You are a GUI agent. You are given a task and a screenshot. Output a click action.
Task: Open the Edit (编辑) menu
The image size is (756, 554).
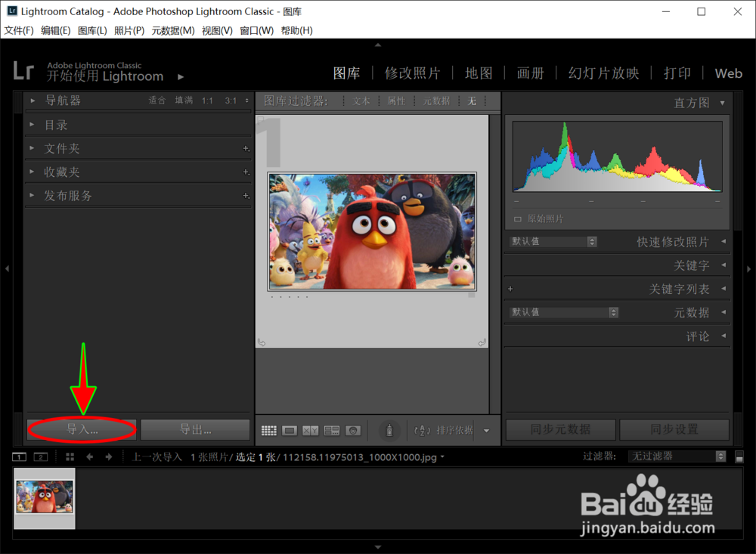click(55, 30)
